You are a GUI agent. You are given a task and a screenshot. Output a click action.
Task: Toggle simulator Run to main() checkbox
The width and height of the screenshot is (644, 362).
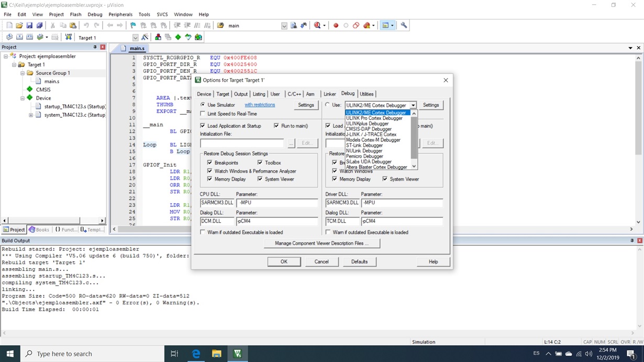point(276,126)
